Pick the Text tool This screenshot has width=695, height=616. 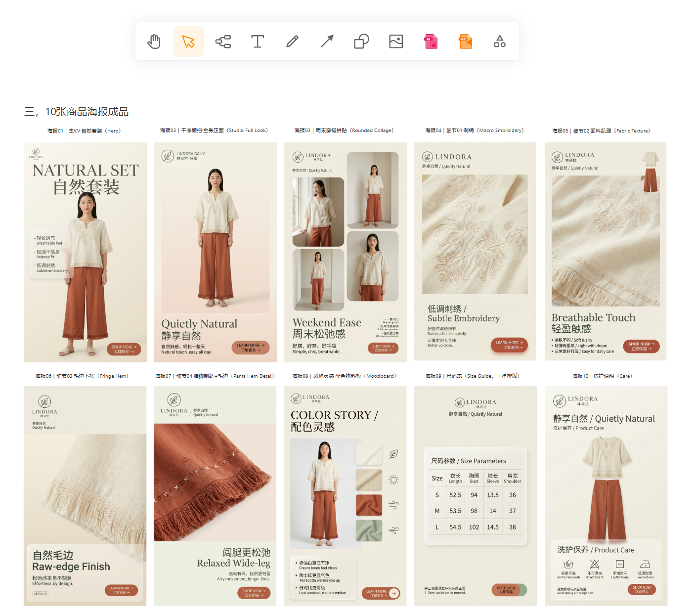tap(258, 42)
